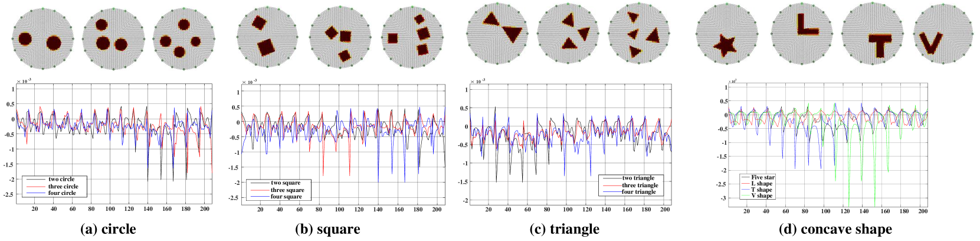Screen dimensions: 980x241
Task: Click the '(c) triangle' caption
Action: [x=566, y=229]
